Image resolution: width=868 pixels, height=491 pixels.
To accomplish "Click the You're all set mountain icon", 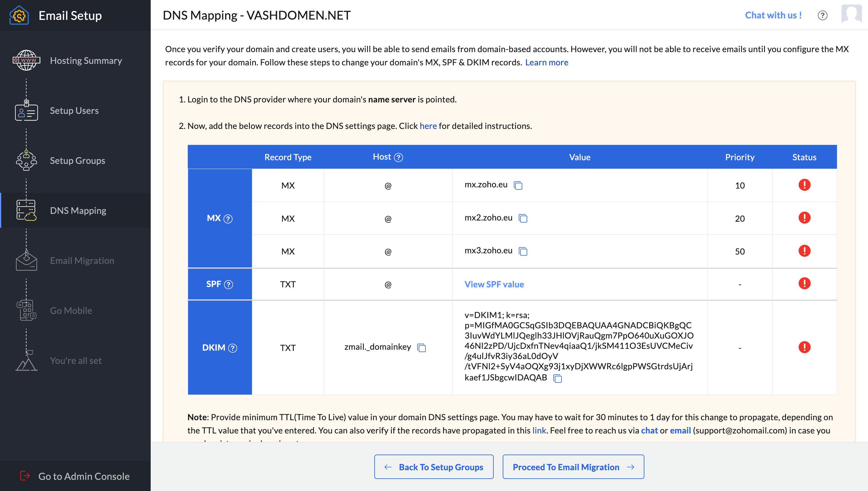I will click(x=26, y=360).
